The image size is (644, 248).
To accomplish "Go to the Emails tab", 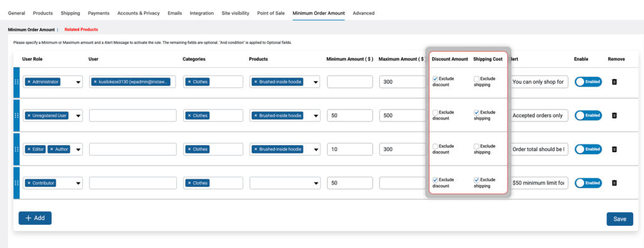I will click(x=175, y=13).
